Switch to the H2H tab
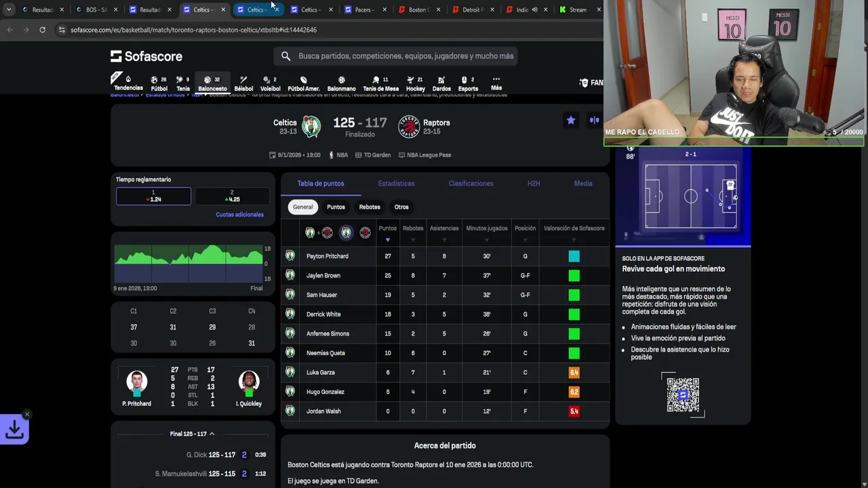The image size is (868, 488). coord(534,184)
